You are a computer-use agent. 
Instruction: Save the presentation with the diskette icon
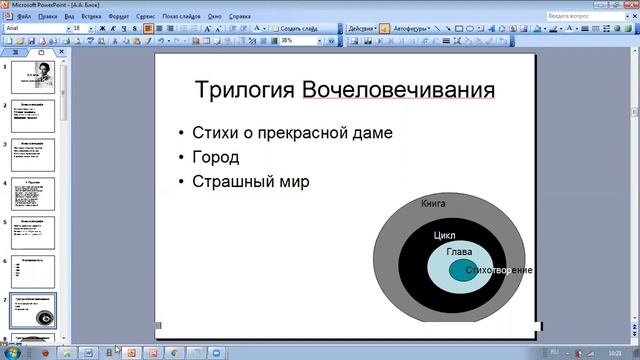coord(32,41)
